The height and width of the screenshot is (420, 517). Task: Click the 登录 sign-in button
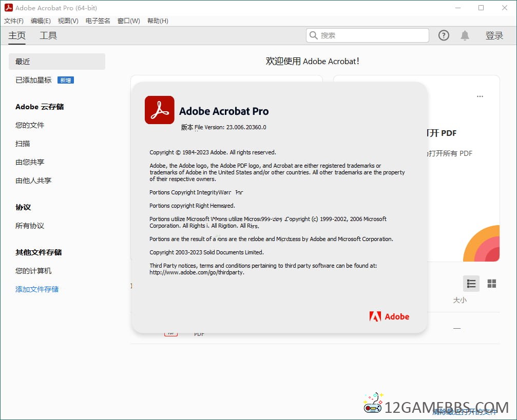[494, 35]
